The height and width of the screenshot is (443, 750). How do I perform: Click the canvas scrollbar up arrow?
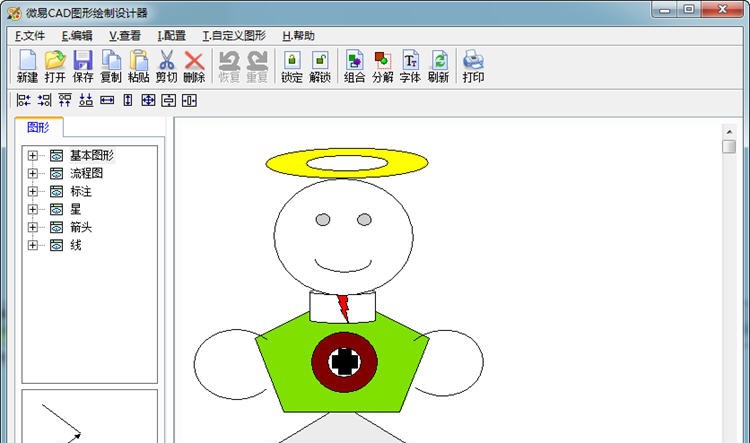click(729, 129)
